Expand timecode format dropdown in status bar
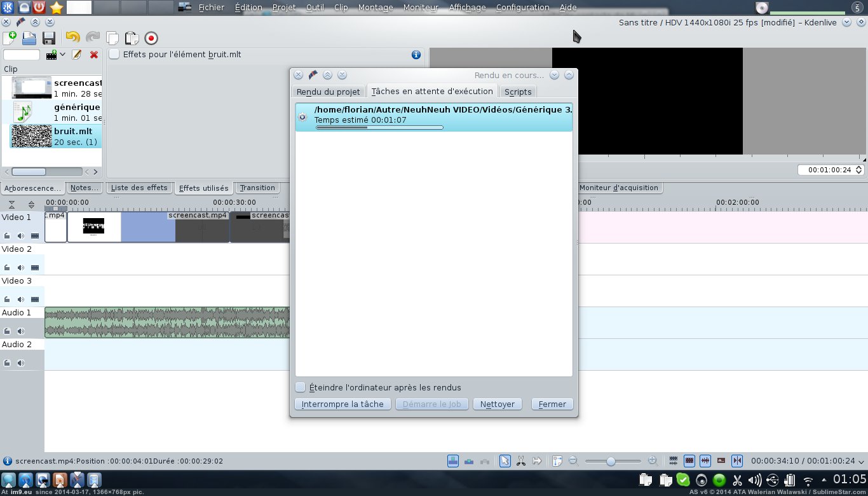 tap(861, 462)
